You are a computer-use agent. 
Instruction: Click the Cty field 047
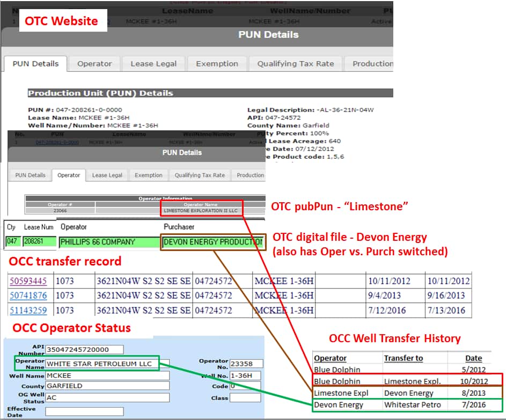point(13,241)
